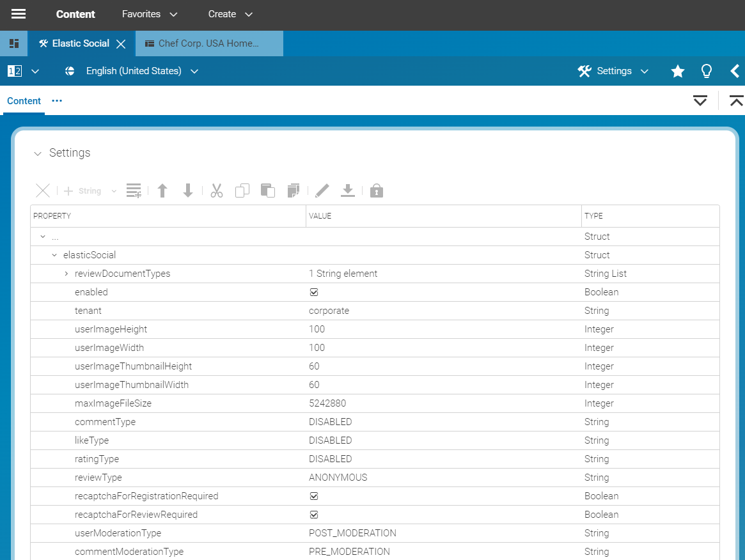Screen dimensions: 745x560
Task: Enable the 'enabled' checkbox
Action: click(x=314, y=292)
